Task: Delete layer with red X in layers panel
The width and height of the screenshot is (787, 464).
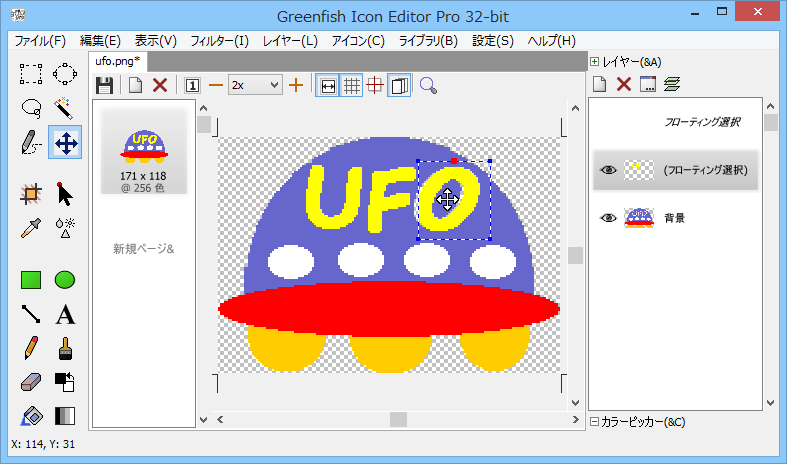Action: [x=624, y=84]
